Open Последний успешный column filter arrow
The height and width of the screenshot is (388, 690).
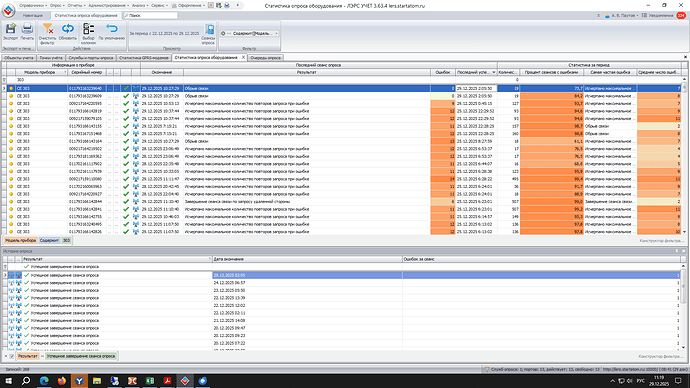point(494,72)
